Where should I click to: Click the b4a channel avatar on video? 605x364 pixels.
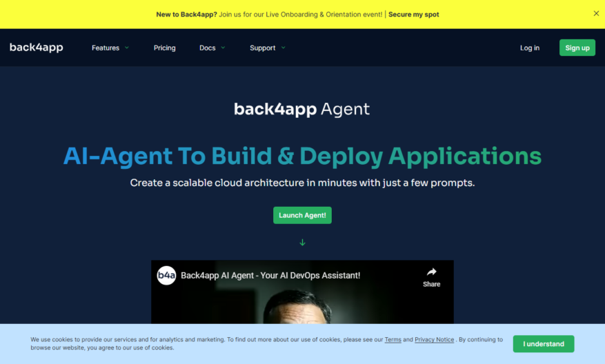click(x=166, y=275)
